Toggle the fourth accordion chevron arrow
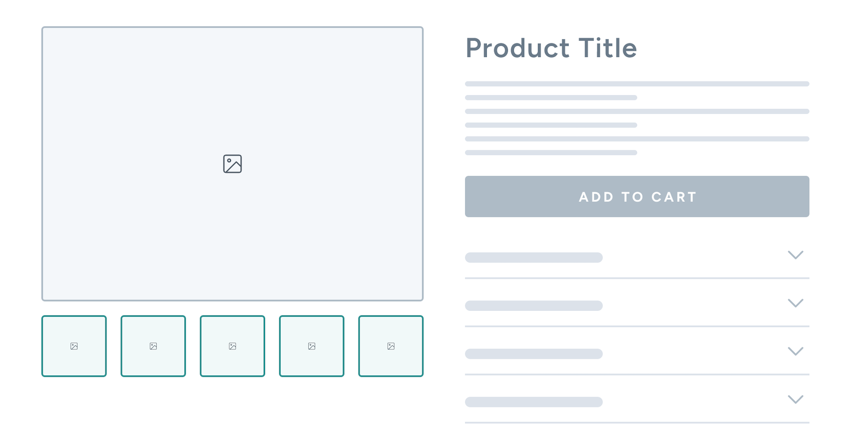 [x=795, y=400]
